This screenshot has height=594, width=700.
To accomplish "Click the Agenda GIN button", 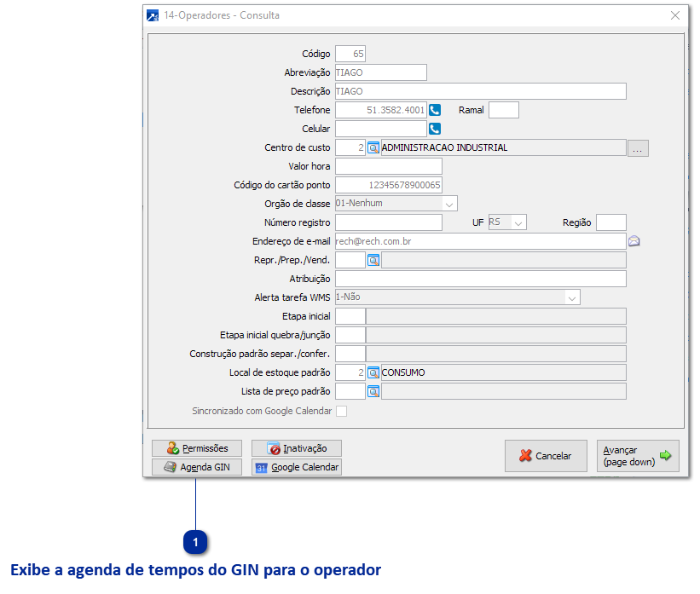I will (x=197, y=467).
